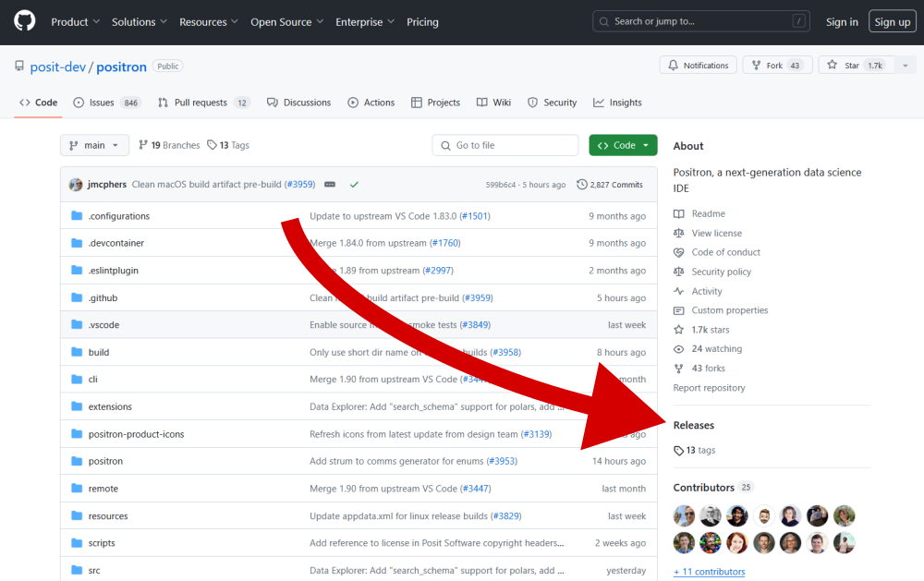Expand the green Code dropdown button
The image size is (924, 581).
coord(623,145)
